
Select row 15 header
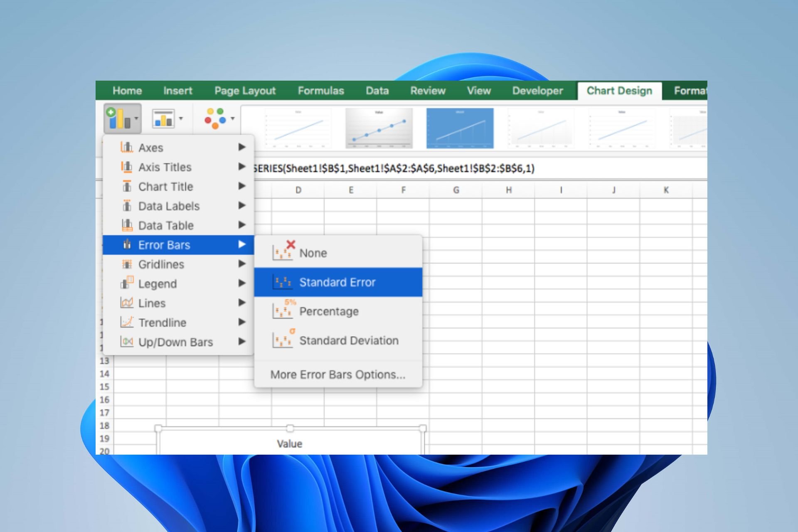point(104,387)
